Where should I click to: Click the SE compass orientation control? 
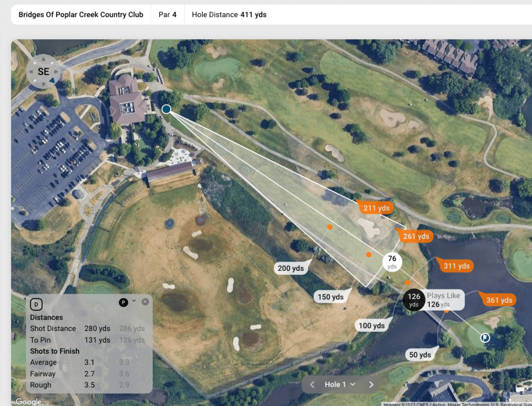click(x=43, y=72)
